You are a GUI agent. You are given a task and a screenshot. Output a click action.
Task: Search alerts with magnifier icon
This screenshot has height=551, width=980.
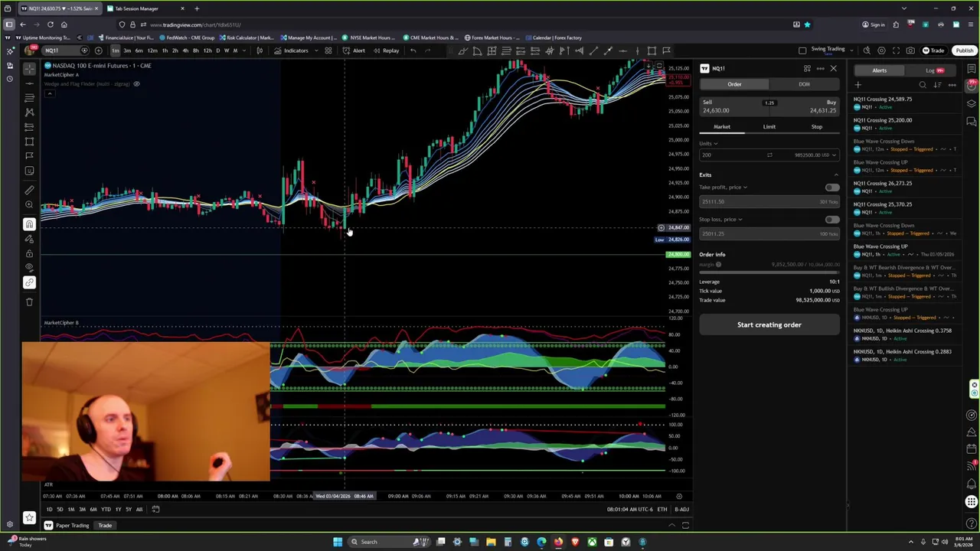click(x=923, y=85)
